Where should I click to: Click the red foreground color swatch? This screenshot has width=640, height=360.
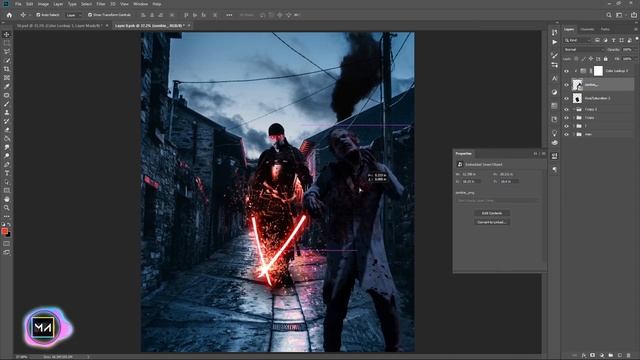4,231
